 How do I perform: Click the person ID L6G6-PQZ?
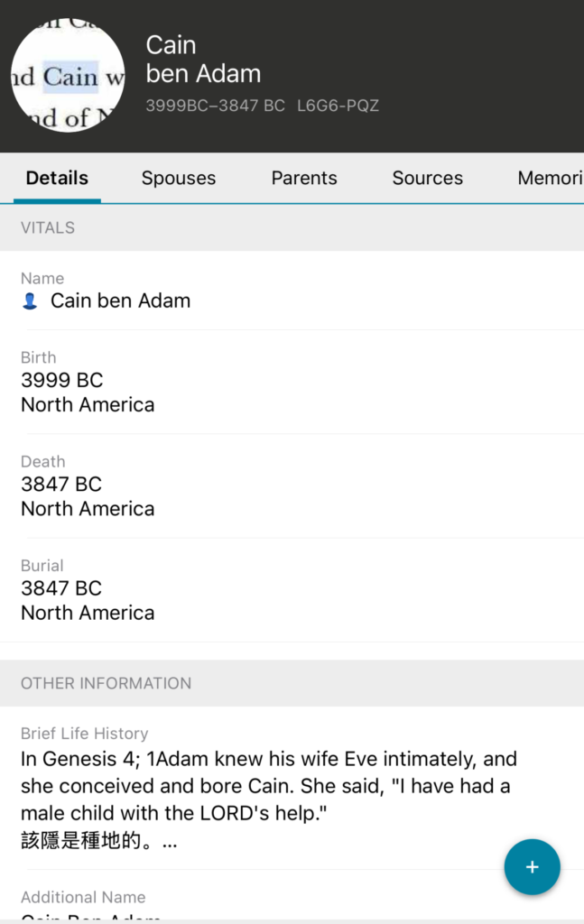pos(338,106)
